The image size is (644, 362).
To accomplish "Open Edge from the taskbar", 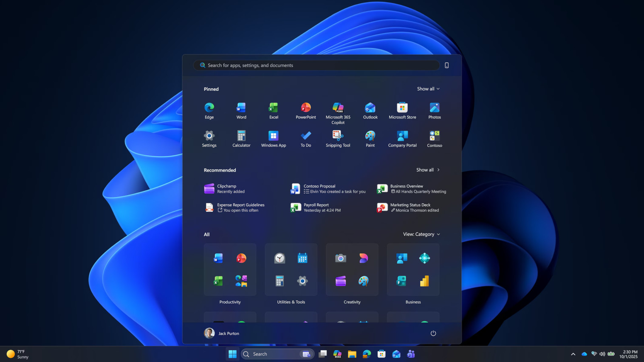I will click(x=367, y=354).
